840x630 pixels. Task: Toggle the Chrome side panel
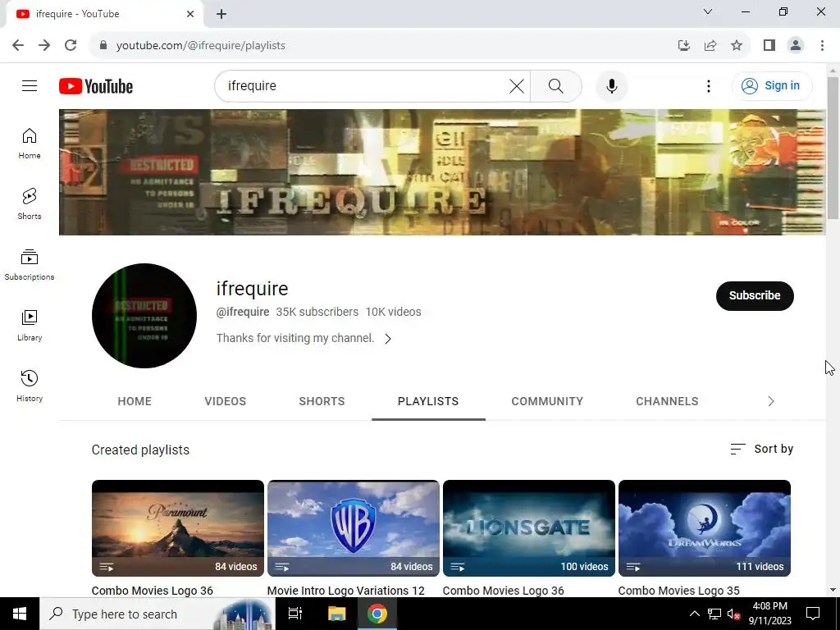tap(769, 46)
